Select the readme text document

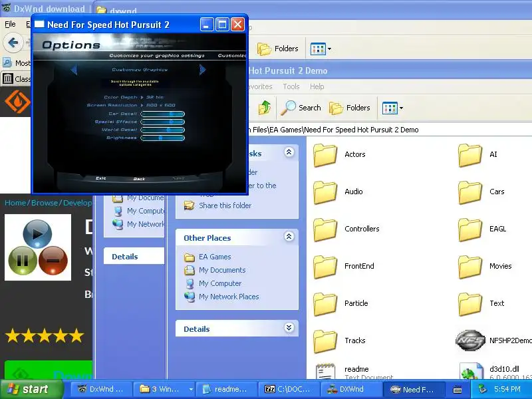click(x=353, y=370)
